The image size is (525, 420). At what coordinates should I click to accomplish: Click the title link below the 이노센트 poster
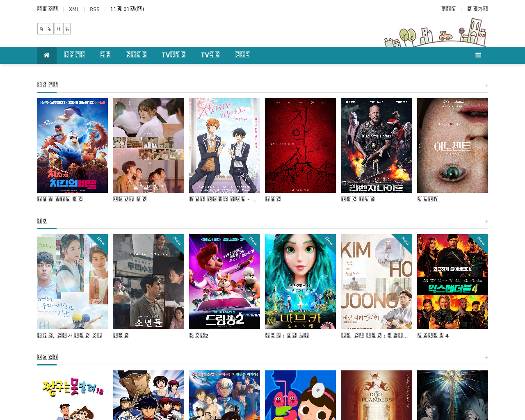(428, 199)
